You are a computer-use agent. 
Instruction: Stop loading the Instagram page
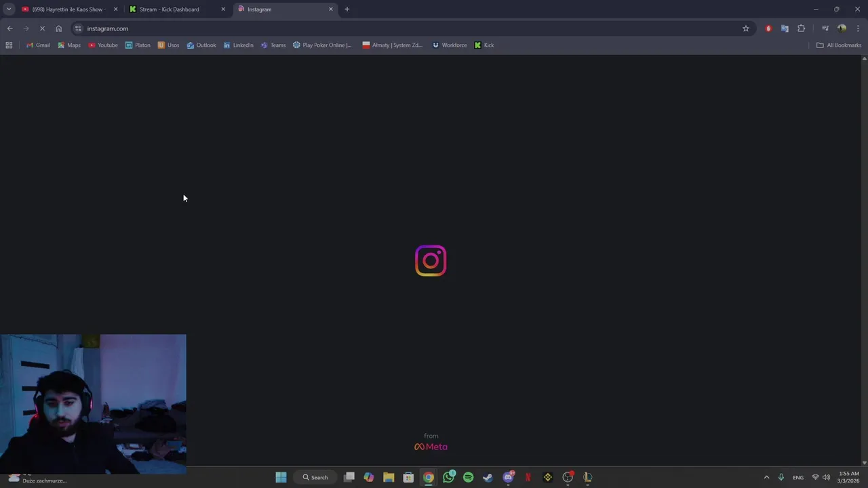[x=42, y=28]
